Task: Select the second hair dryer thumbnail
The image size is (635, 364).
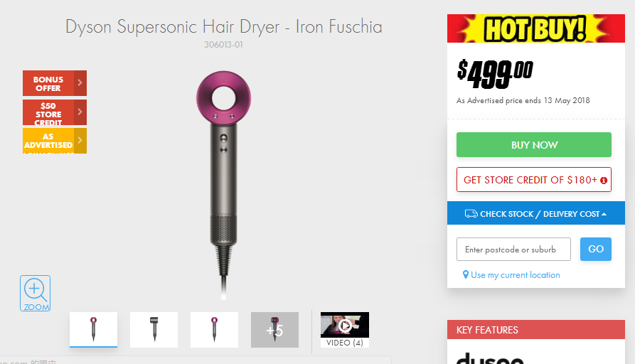Action: [x=154, y=330]
